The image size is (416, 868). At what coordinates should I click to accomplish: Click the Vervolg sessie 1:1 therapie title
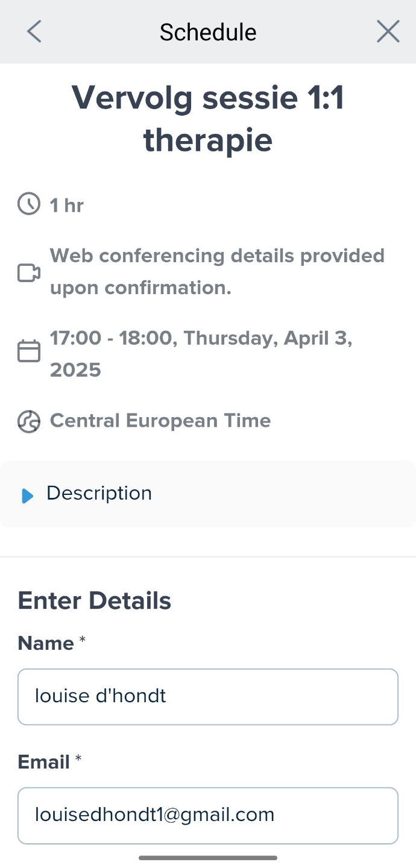[x=208, y=118]
